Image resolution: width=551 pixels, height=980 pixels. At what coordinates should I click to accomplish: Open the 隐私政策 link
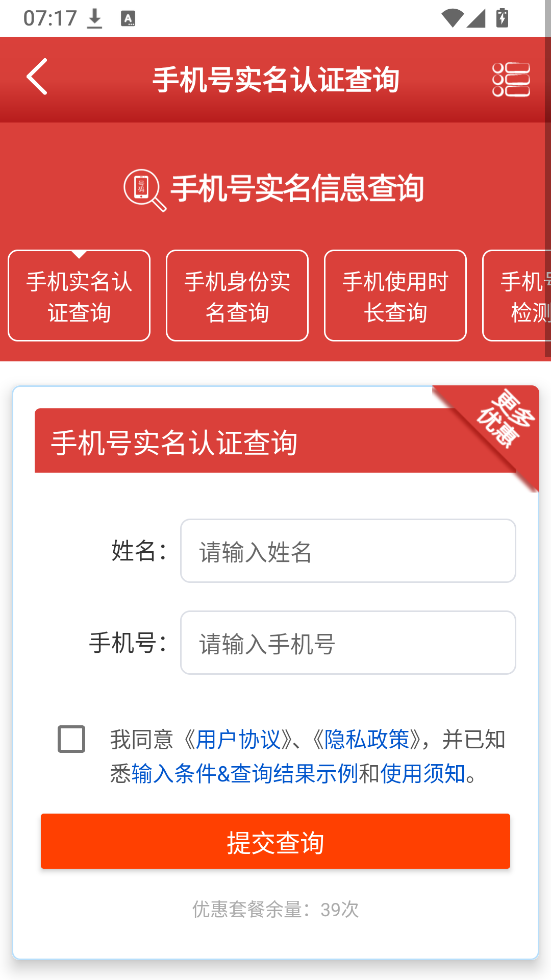click(x=367, y=739)
